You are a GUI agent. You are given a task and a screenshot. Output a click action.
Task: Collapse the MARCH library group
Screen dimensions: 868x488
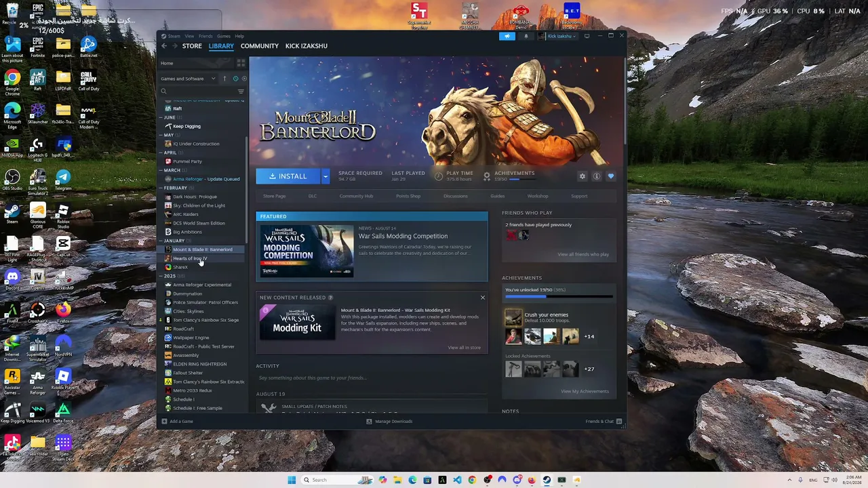coord(172,170)
